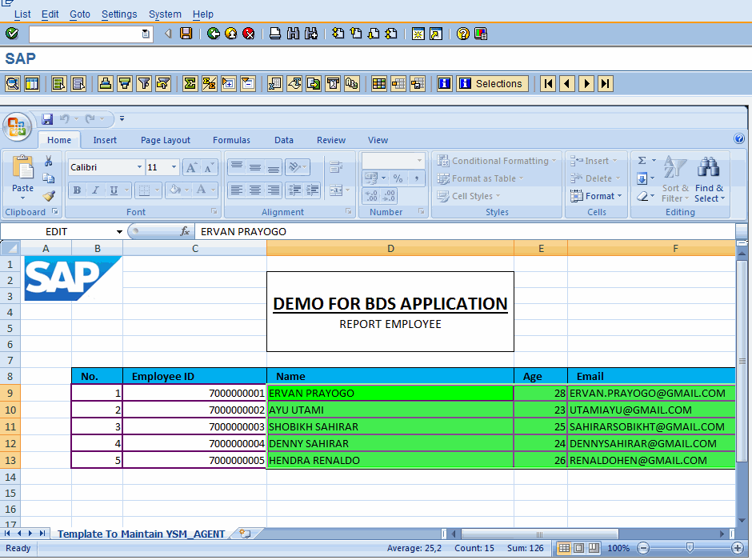Click the Print icon in the SAP toolbar

275,34
